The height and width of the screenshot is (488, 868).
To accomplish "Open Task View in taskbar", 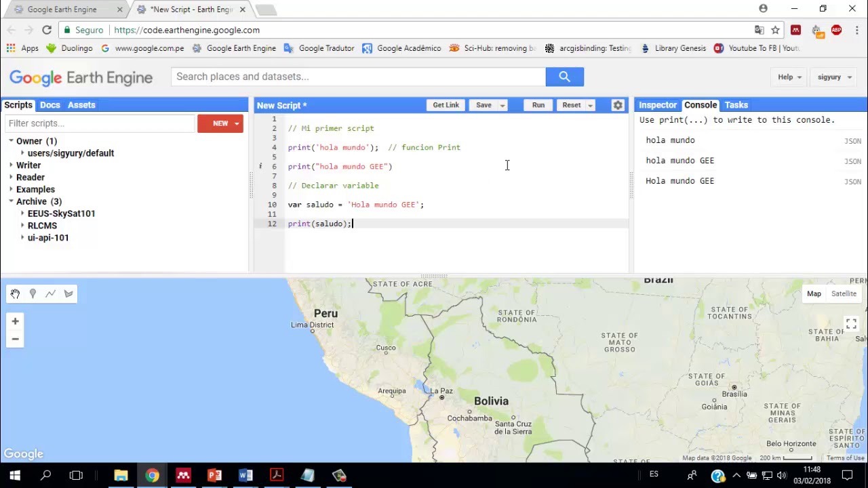I will click(x=76, y=476).
